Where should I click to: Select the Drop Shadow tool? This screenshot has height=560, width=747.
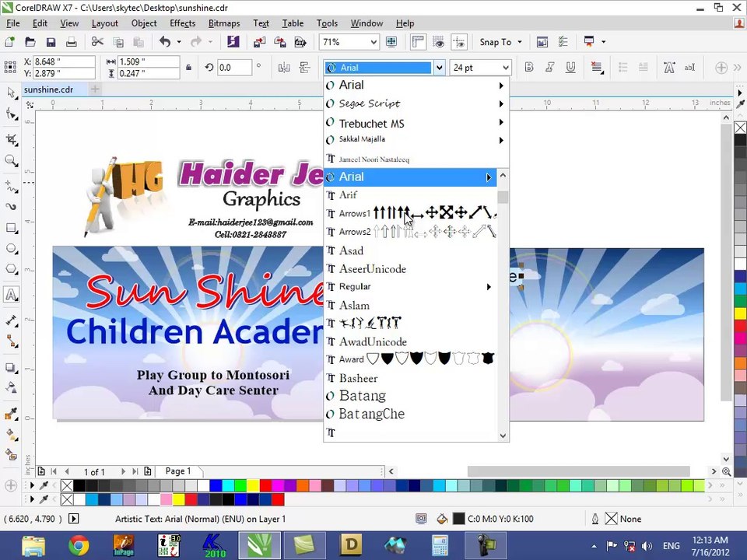(x=12, y=368)
